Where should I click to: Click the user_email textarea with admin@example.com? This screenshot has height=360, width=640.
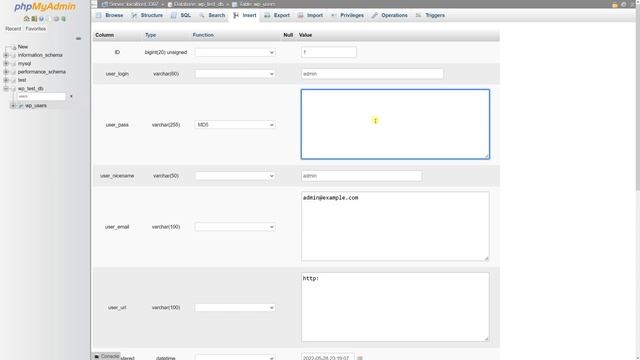coord(395,226)
